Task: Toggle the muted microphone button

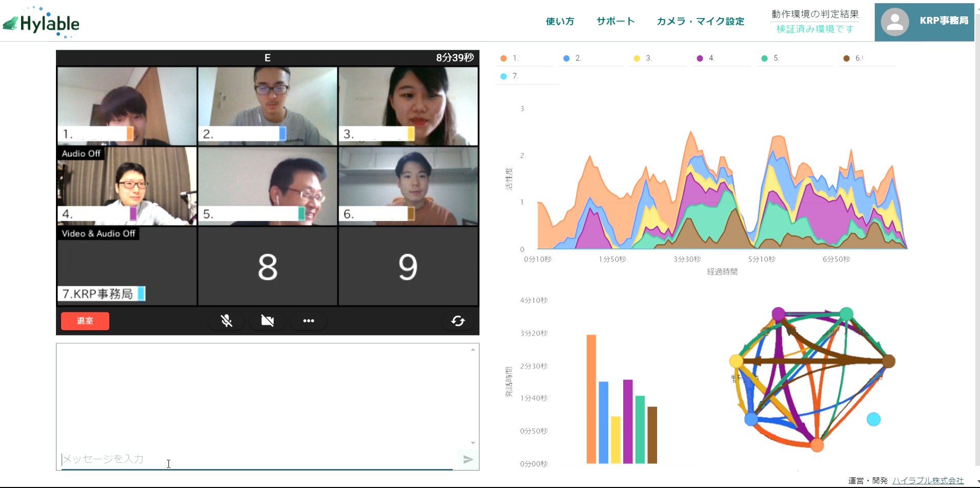Action: click(226, 321)
